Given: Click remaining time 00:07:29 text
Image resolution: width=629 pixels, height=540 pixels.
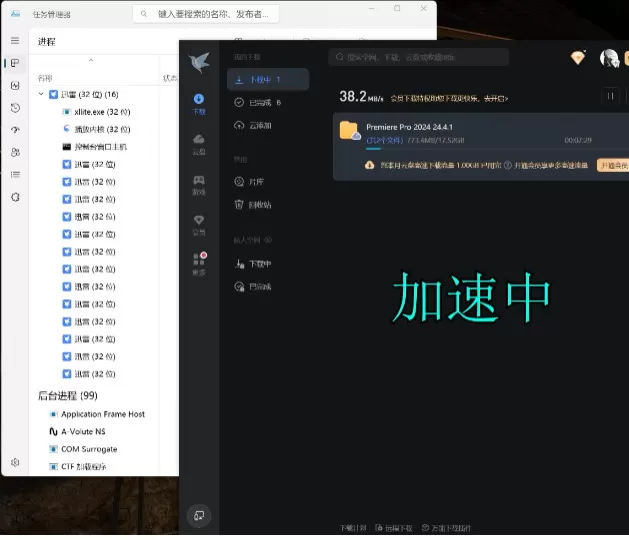Looking at the screenshot, I should tap(578, 140).
